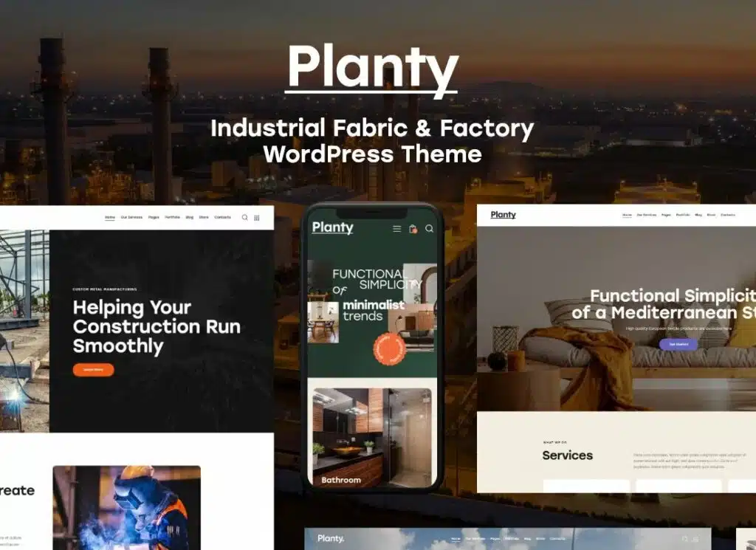The width and height of the screenshot is (756, 550).
Task: Click the 'WordPress Theme' subtitle line
Action: click(x=373, y=154)
